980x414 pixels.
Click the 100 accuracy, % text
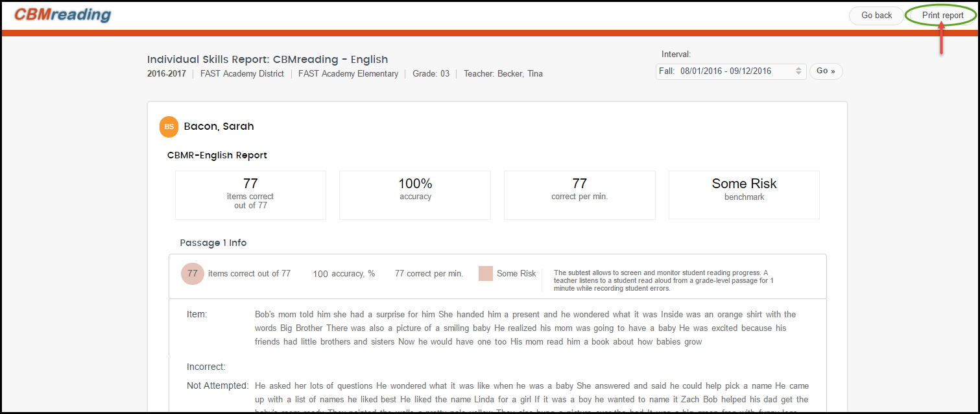pyautogui.click(x=344, y=274)
